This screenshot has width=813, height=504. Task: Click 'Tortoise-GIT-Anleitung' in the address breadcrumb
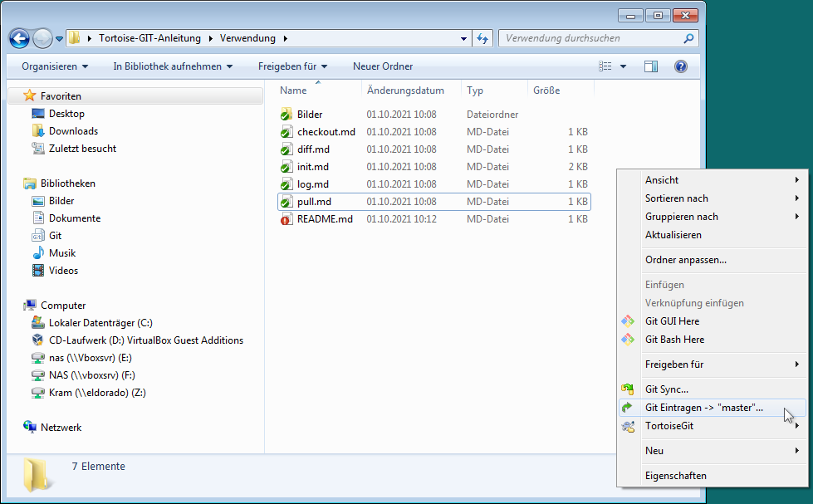tap(149, 38)
